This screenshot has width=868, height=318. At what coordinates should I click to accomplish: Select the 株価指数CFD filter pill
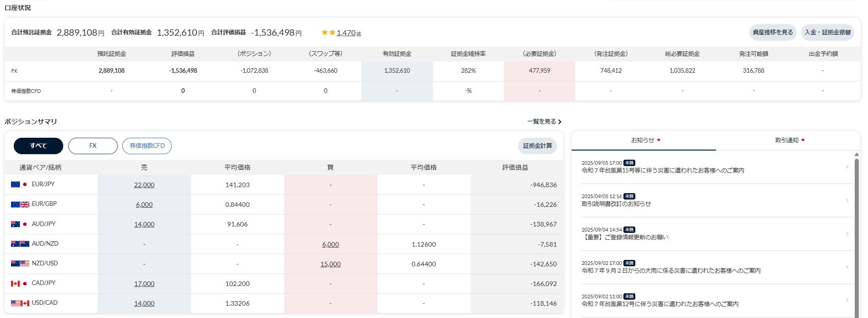[x=147, y=146]
